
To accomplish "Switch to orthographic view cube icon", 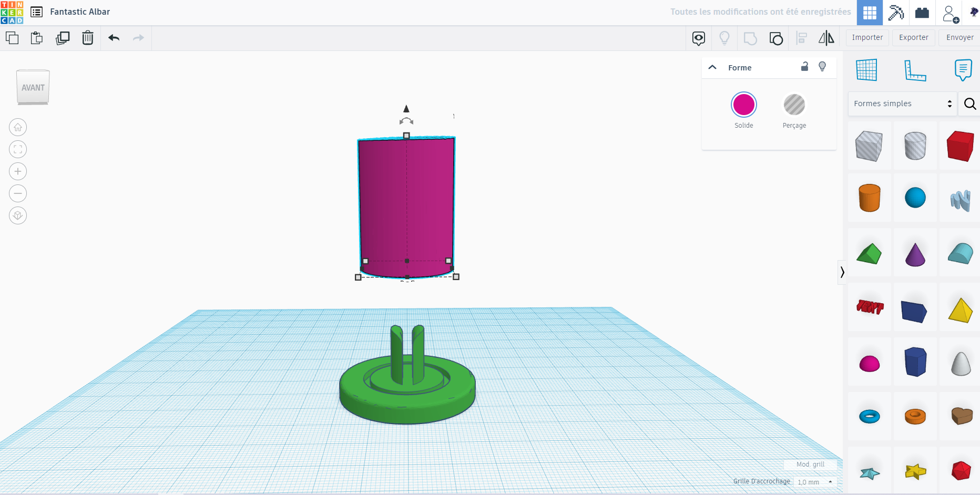I will point(18,215).
